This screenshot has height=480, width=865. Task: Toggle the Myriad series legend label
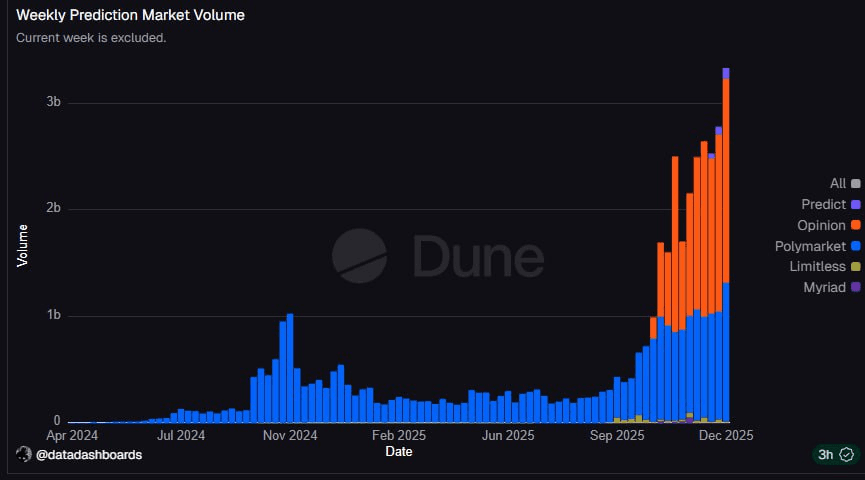[824, 287]
